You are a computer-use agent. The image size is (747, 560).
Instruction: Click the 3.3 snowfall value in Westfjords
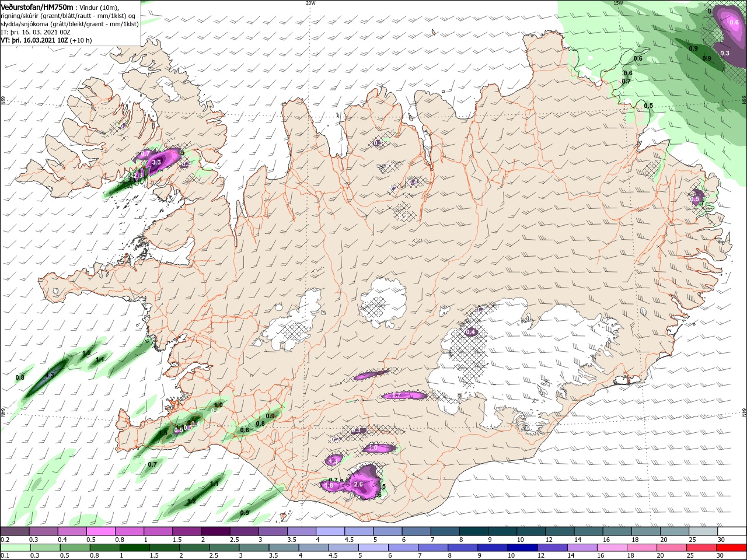pos(156,162)
